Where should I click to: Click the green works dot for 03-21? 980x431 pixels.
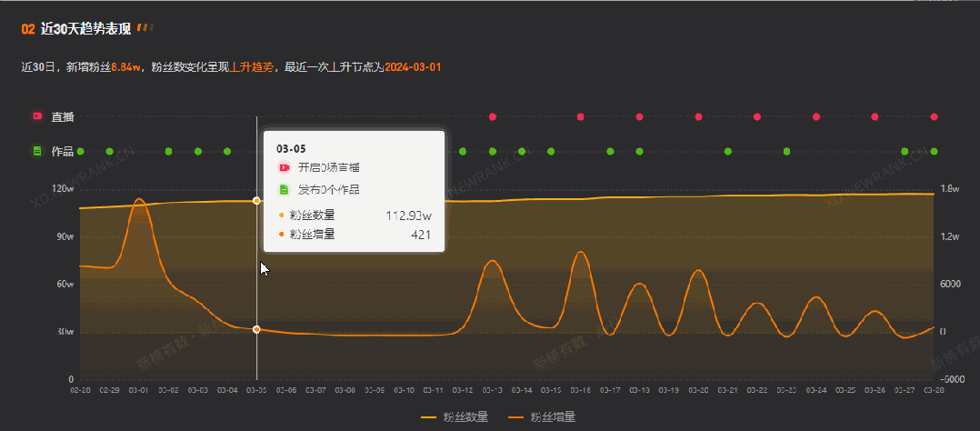click(x=728, y=151)
